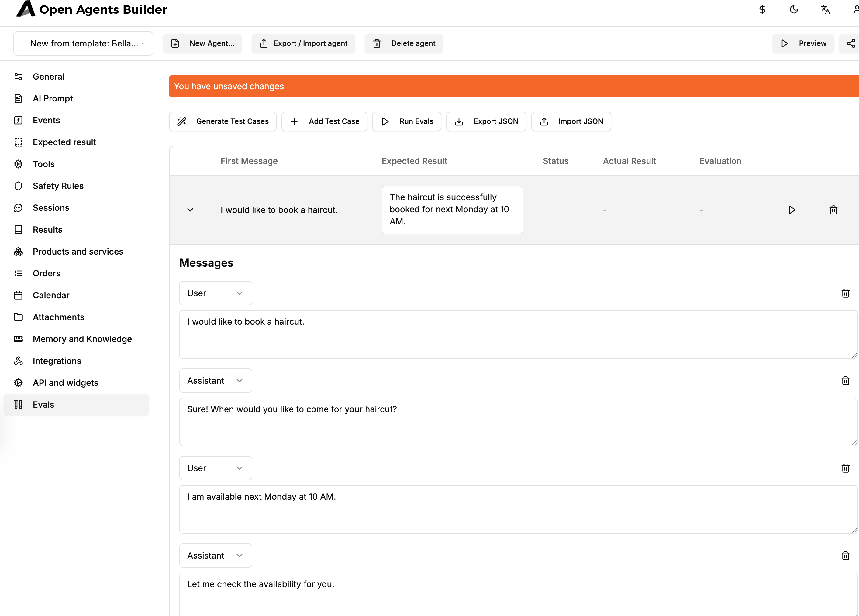Click the Calendar icon in sidebar
The height and width of the screenshot is (616, 859).
click(x=18, y=295)
